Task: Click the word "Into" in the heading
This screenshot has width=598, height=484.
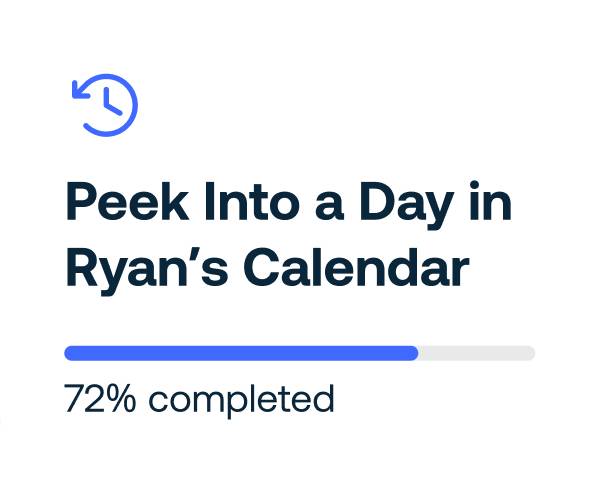Action: pyautogui.click(x=252, y=201)
